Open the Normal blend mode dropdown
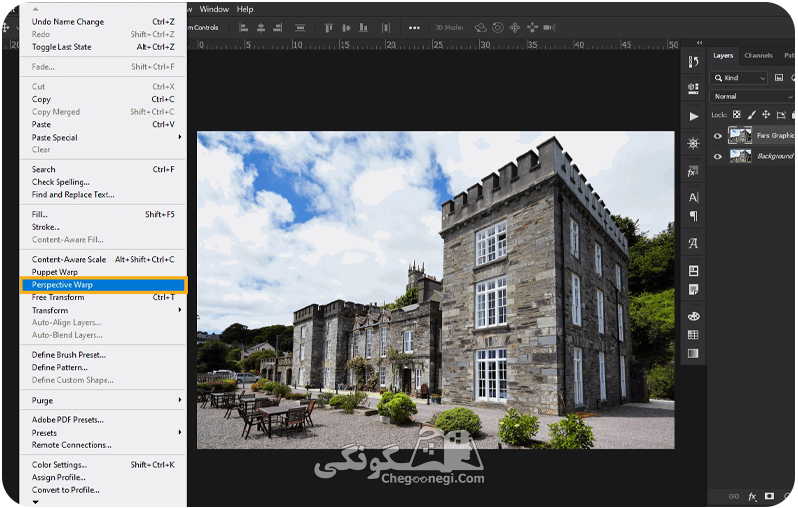This screenshot has height=508, width=798. [753, 96]
